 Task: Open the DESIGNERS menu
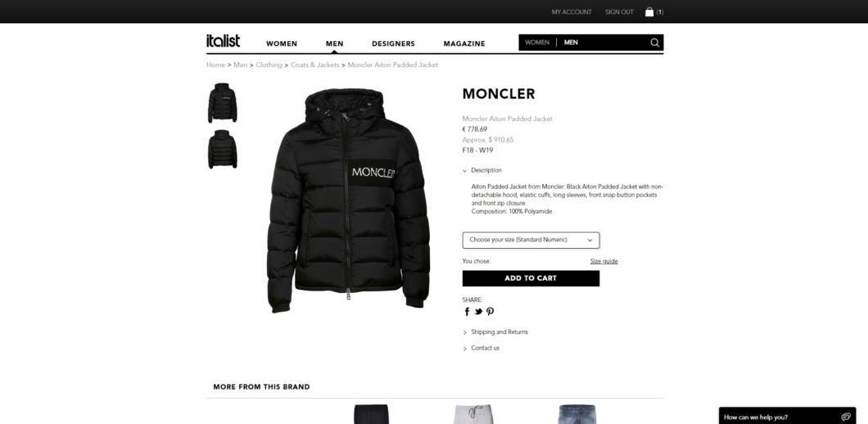click(393, 43)
